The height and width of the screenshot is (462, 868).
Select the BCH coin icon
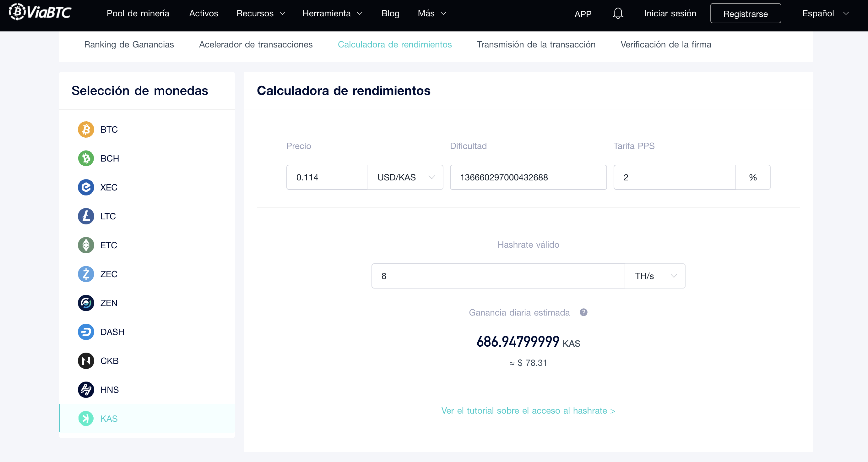pyautogui.click(x=86, y=158)
